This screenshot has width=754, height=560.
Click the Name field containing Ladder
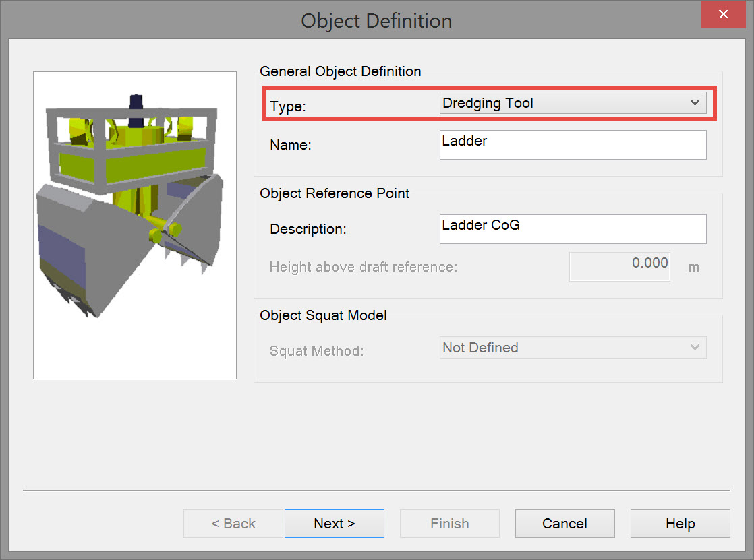click(x=573, y=145)
